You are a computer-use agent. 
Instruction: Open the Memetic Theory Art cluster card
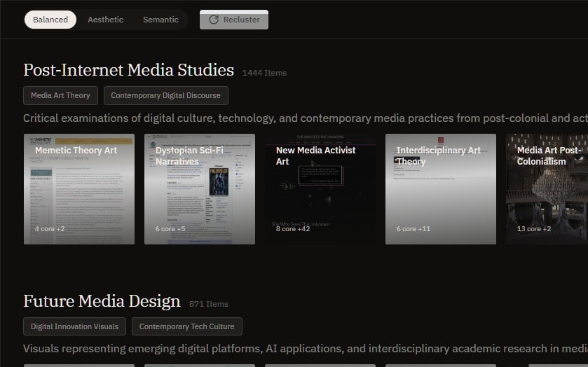pyautogui.click(x=79, y=189)
